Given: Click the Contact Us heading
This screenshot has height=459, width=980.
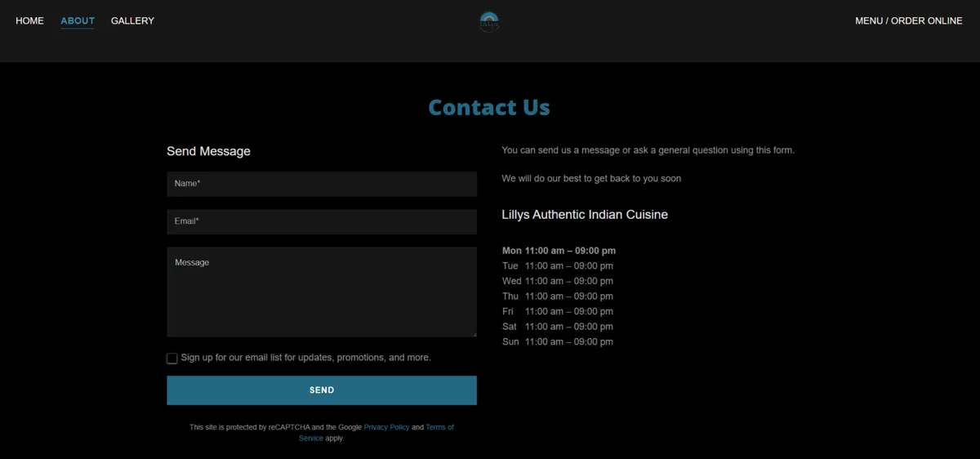Looking at the screenshot, I should (489, 107).
